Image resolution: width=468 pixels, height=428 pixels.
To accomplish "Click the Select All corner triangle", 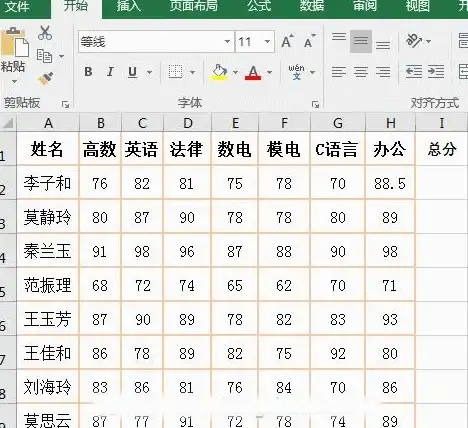I will pyautogui.click(x=8, y=123).
